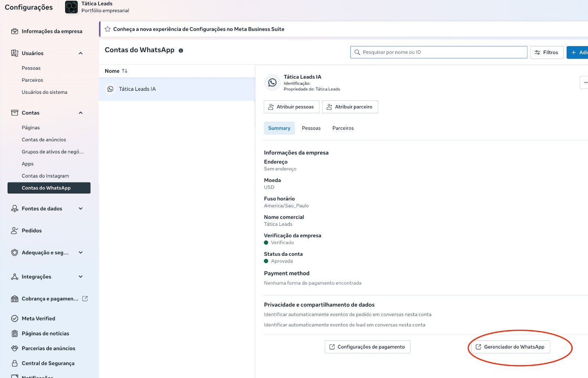The image size is (588, 378).
Task: Open Grupos de ativos de negócios
Action: (53, 152)
